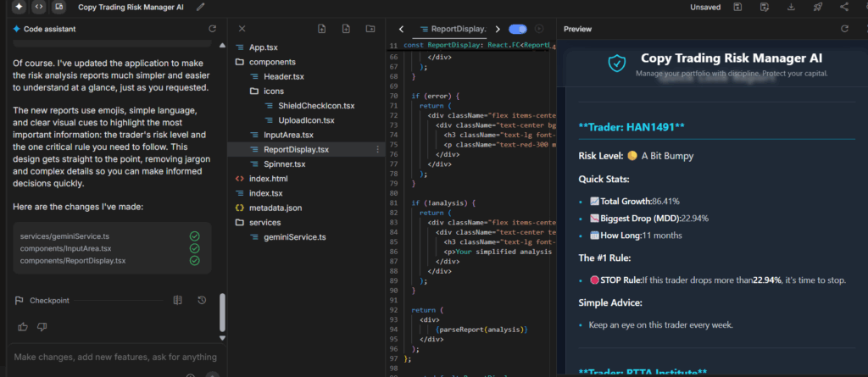This screenshot has height=377, width=868.
Task: Go to previous editor tab with left chevron
Action: [401, 29]
